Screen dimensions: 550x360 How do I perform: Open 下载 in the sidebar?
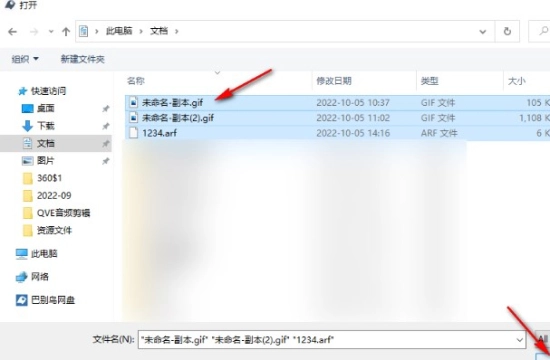(x=46, y=126)
